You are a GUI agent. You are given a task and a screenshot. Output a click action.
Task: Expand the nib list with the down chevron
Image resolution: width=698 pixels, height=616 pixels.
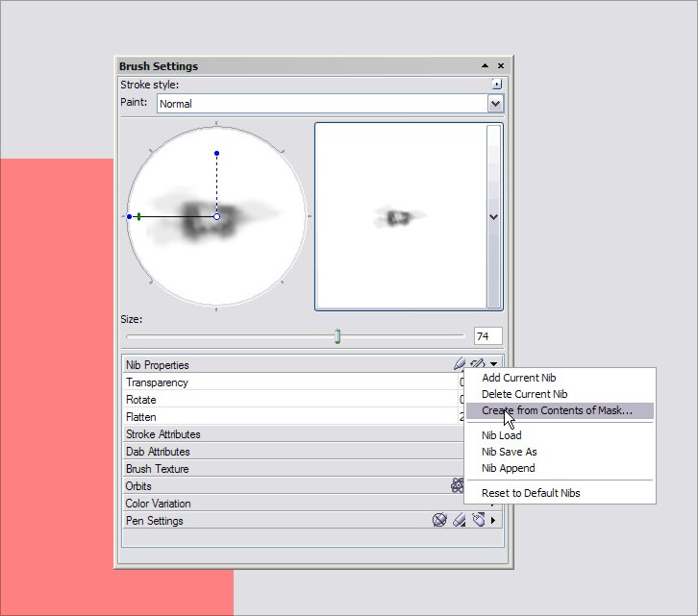493,217
